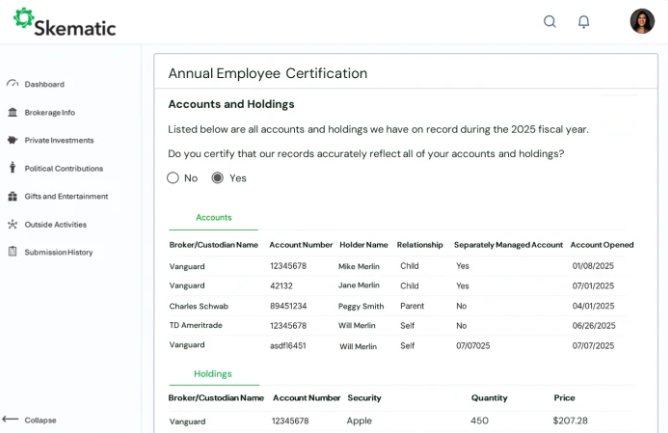Screen dimensions: 668x433
Task: Select the No radio button
Action: coord(174,178)
